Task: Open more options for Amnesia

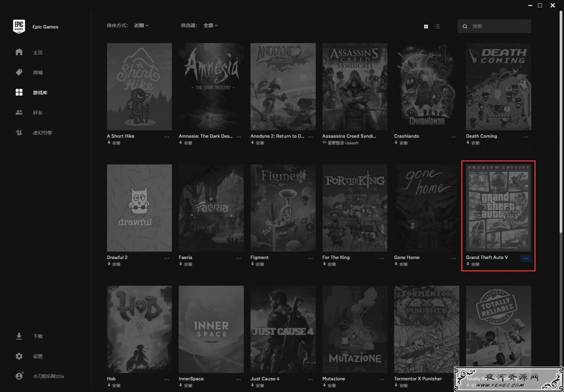Action: click(x=238, y=137)
